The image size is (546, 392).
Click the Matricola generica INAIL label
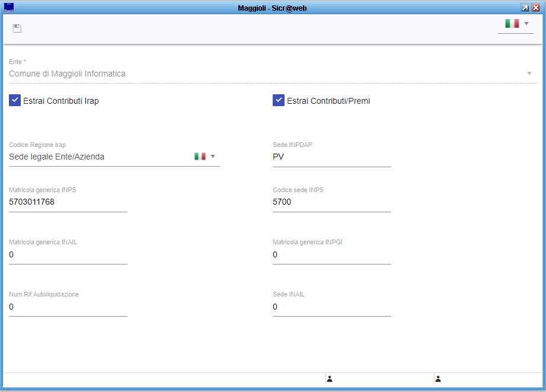[43, 242]
